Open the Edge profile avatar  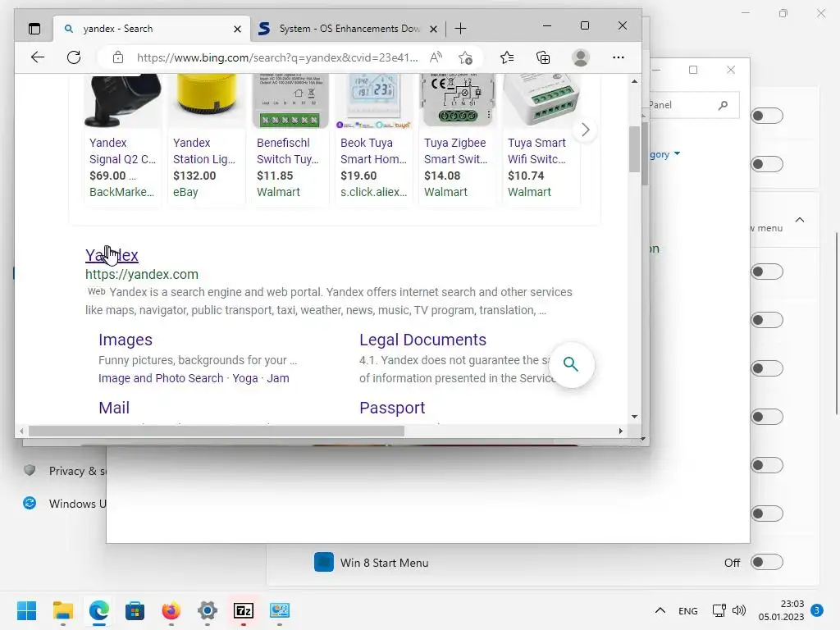coord(581,57)
